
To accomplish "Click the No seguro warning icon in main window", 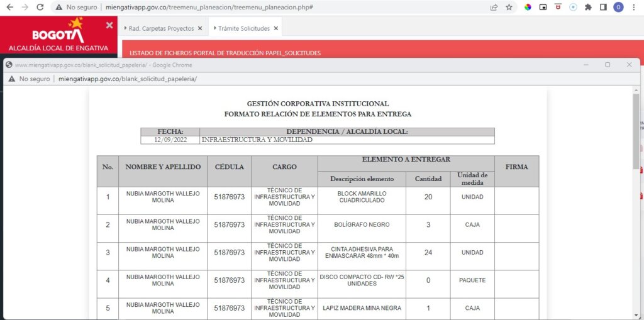I will point(59,7).
